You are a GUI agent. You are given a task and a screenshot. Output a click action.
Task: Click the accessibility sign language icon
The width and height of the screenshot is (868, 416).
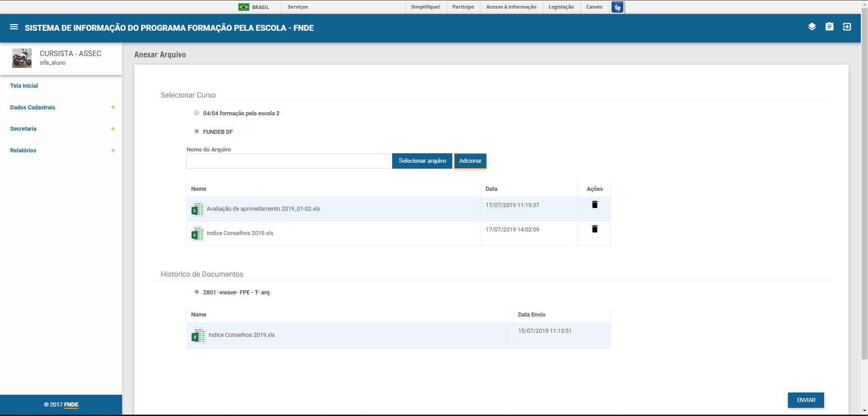click(617, 7)
